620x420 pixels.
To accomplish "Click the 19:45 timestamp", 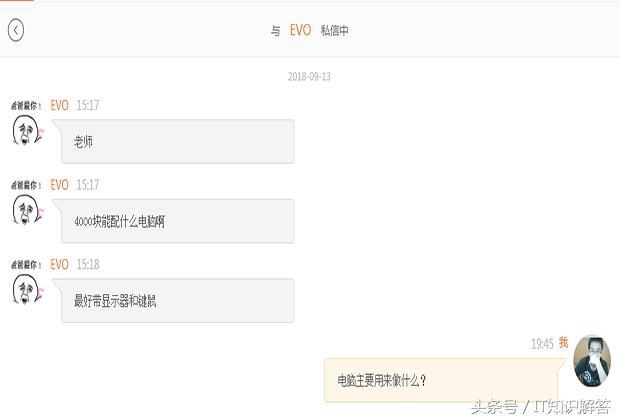I will click(x=542, y=343).
